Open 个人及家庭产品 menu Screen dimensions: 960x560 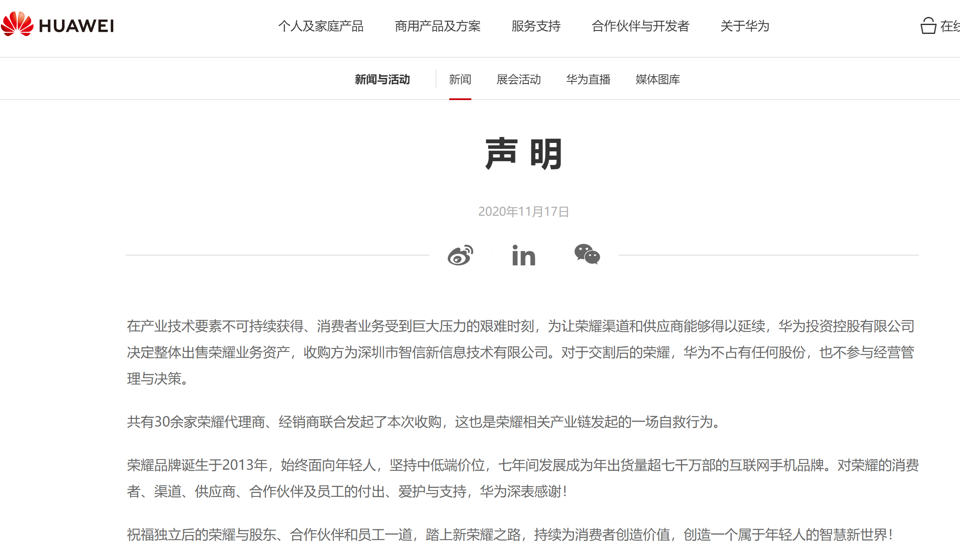coord(321,26)
